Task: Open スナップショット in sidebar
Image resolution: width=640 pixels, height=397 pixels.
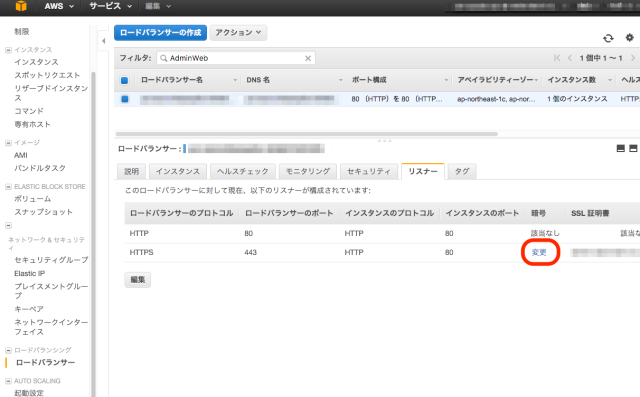Action: 43,212
